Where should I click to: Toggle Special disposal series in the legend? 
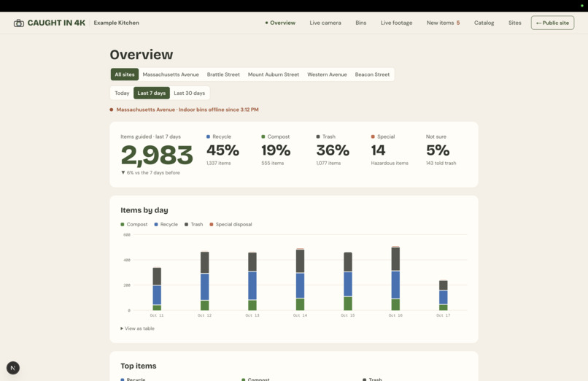click(231, 224)
